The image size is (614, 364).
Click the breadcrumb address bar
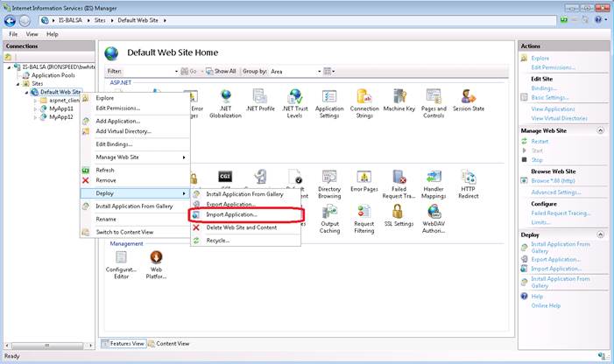point(298,20)
